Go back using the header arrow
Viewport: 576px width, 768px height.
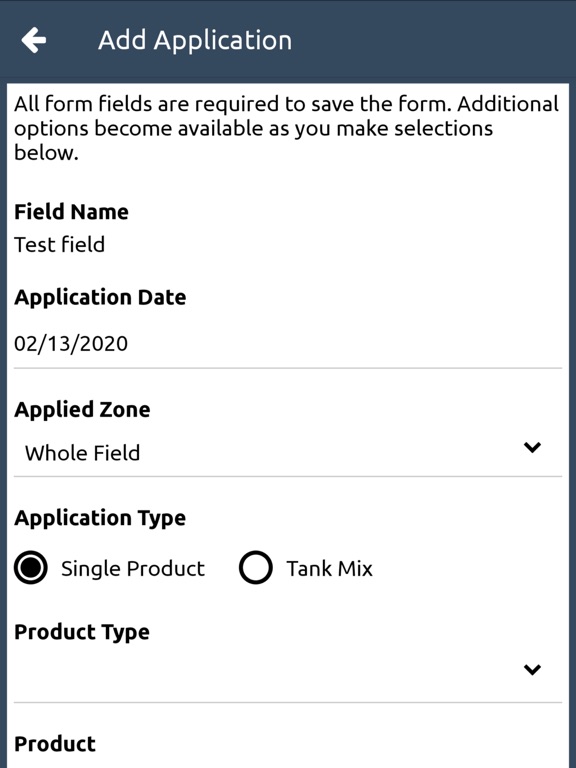(33, 40)
